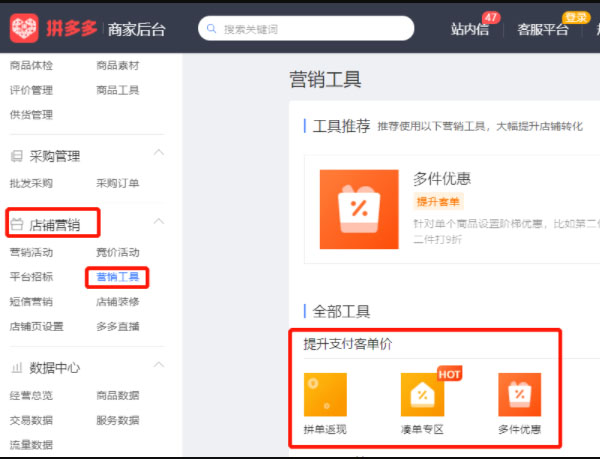Click the 拼多多 brand text

(72, 28)
